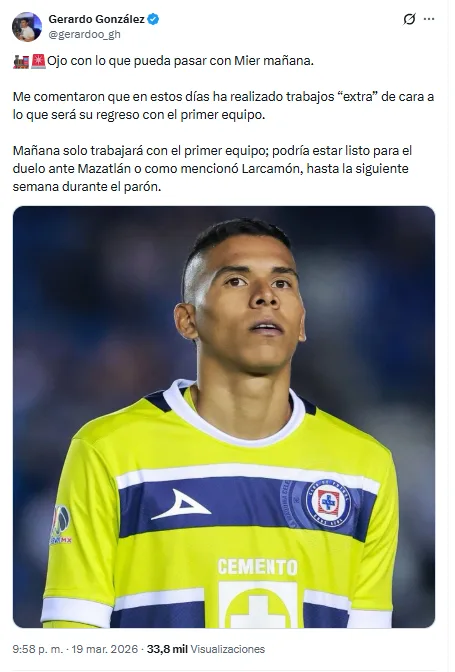Click the 9:58 p. m. timestamp
Screen dimensions: 455x672
point(37,649)
